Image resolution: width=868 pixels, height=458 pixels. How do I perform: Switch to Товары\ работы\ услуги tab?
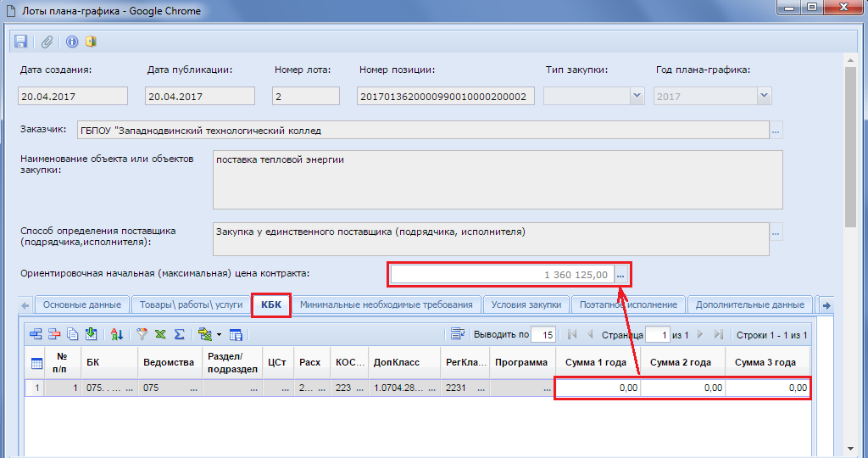click(189, 304)
